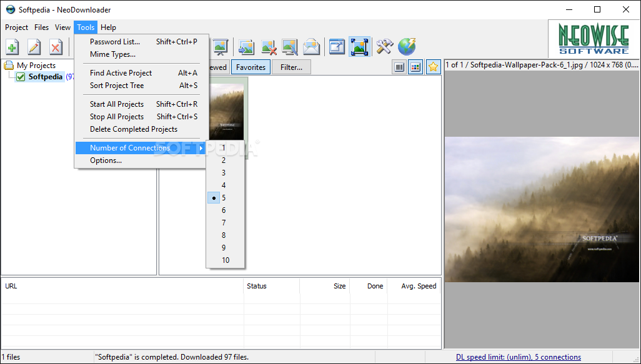Click the set-as-wallpaper monitor icon

pos(290,47)
